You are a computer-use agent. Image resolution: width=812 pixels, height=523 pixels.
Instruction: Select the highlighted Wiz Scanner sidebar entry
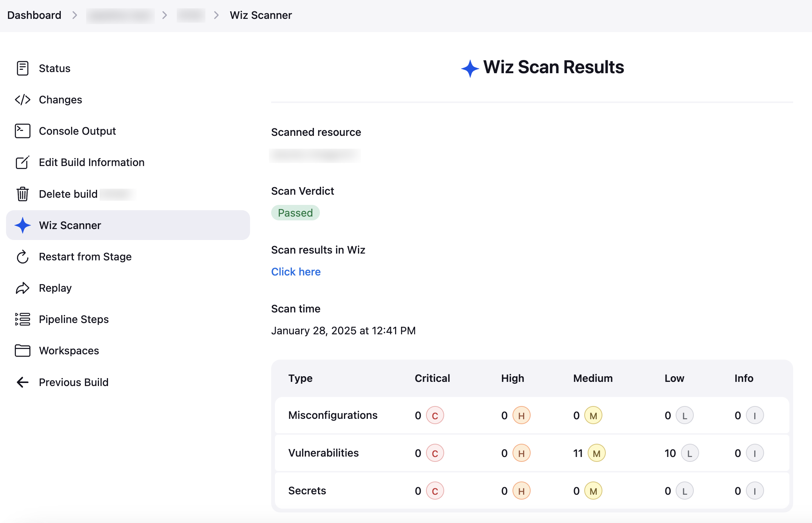click(128, 225)
